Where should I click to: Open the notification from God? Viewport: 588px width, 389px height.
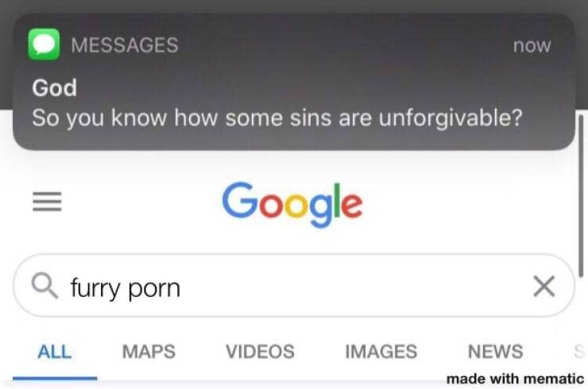(294, 82)
